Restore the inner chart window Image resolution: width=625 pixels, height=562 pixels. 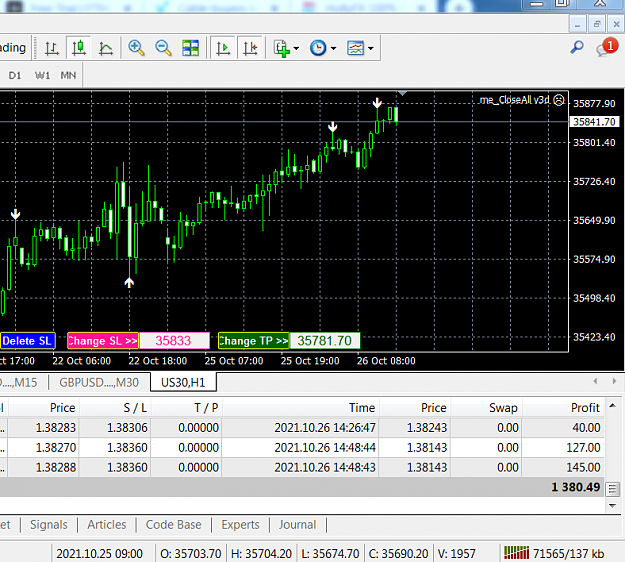(597, 25)
